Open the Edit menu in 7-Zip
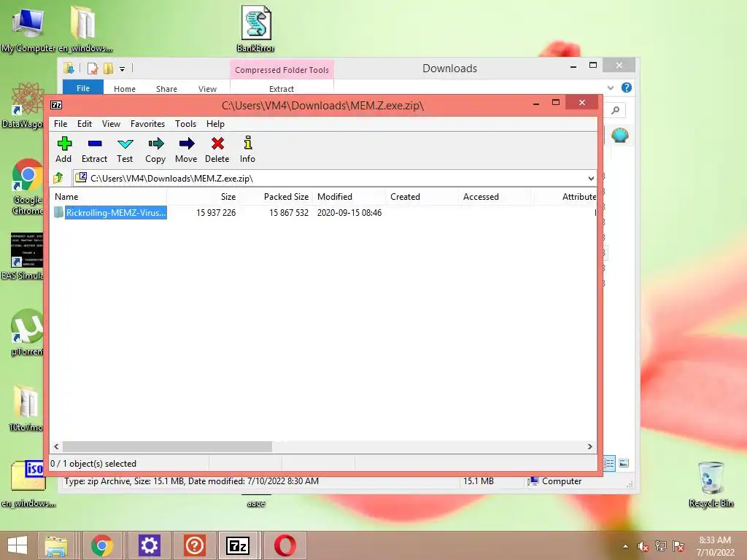The width and height of the screenshot is (747, 560). pos(85,124)
